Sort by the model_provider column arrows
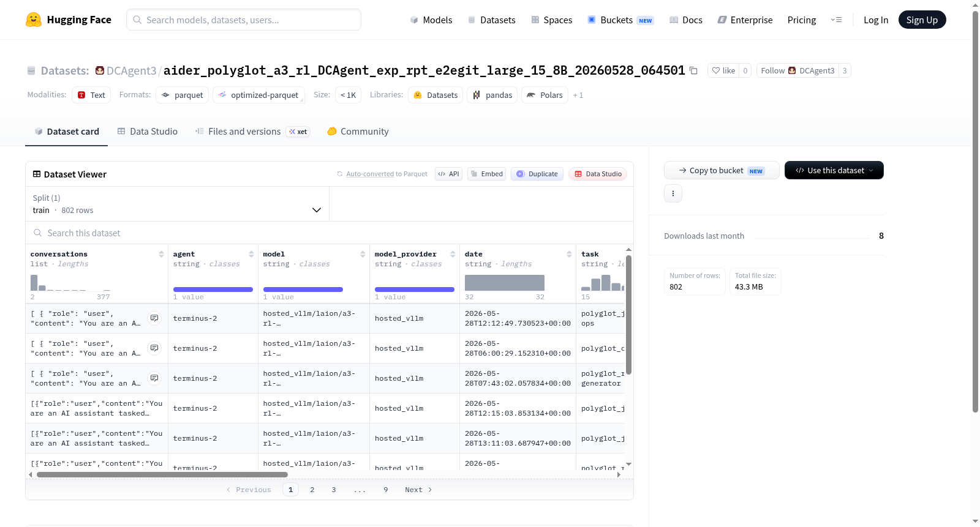 point(453,254)
